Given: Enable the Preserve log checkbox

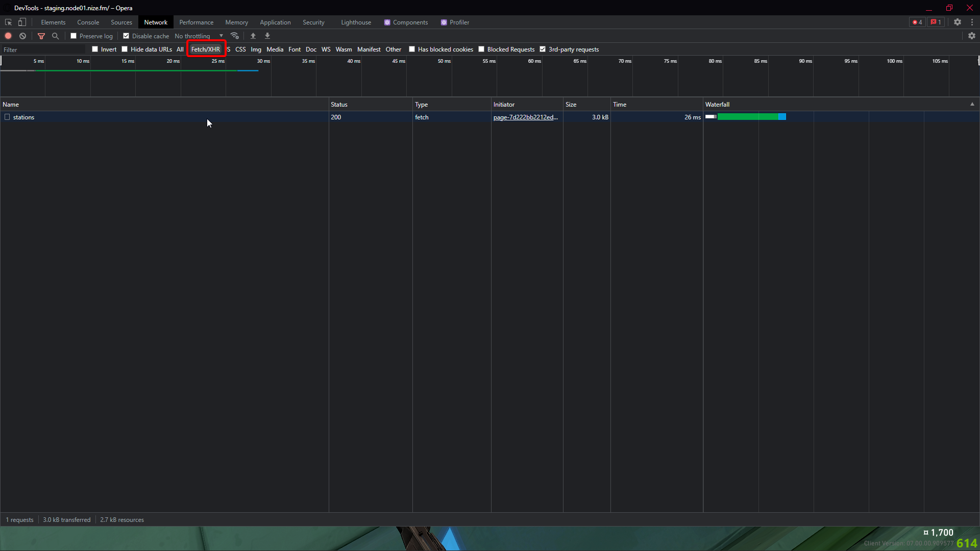Looking at the screenshot, I should 73,36.
